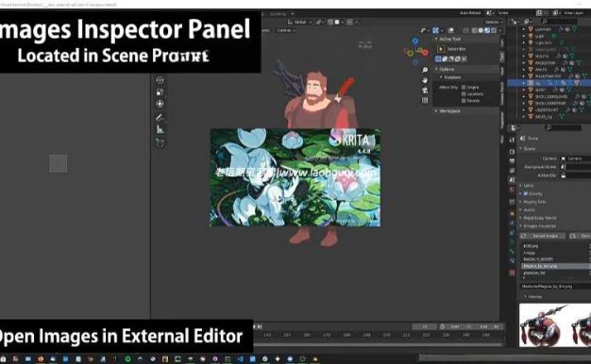
Task: Click the red X axis on orientation gizmo
Action: (x=425, y=53)
